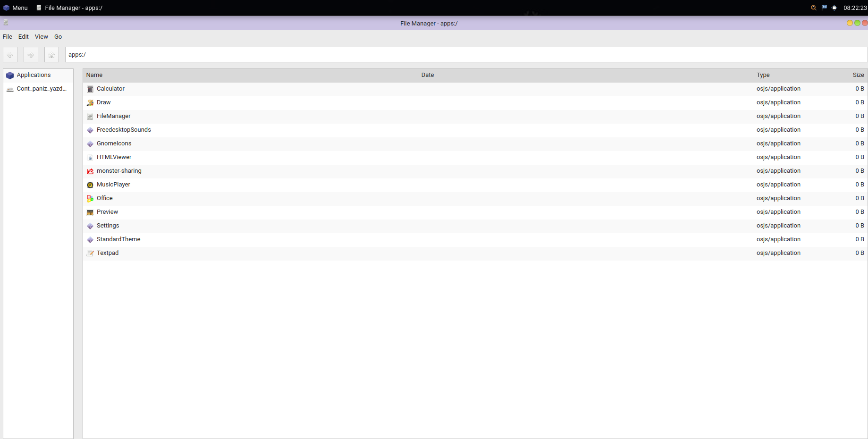
Task: Select the "GnomeIcons" name text
Action: pos(114,144)
